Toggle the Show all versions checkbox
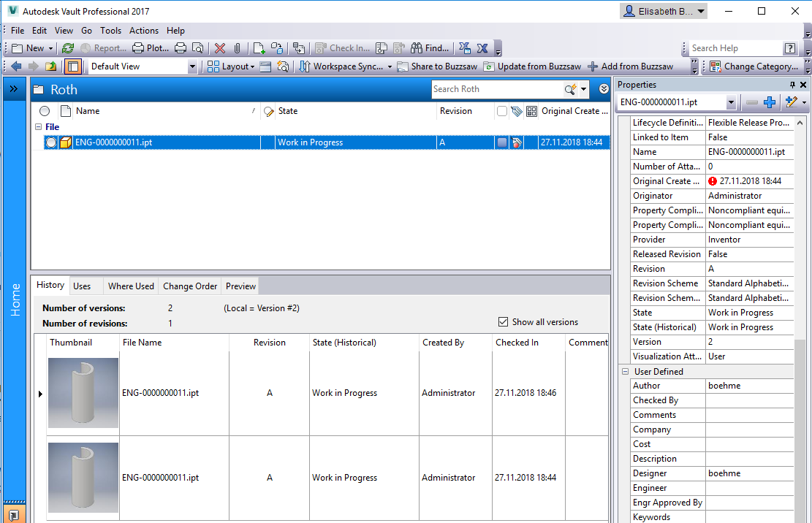The width and height of the screenshot is (812, 523). click(x=503, y=321)
